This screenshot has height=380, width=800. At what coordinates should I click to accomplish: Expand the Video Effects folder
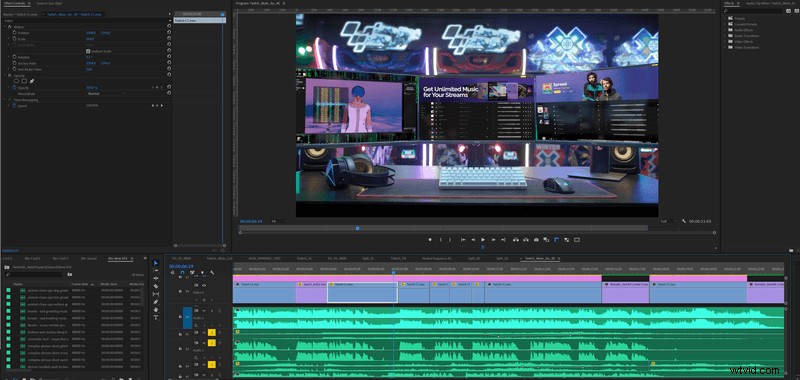(725, 42)
